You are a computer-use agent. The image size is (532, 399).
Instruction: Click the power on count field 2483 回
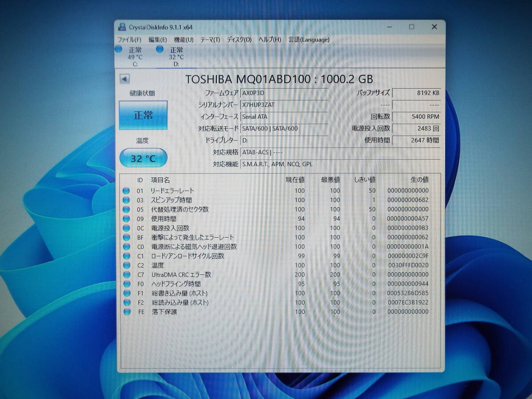(417, 129)
